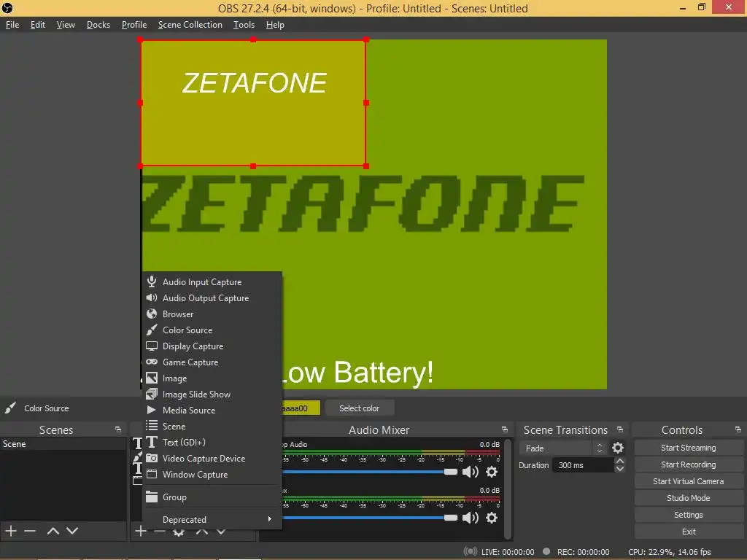This screenshot has width=747, height=560.
Task: Open the Edit menu
Action: coord(38,25)
